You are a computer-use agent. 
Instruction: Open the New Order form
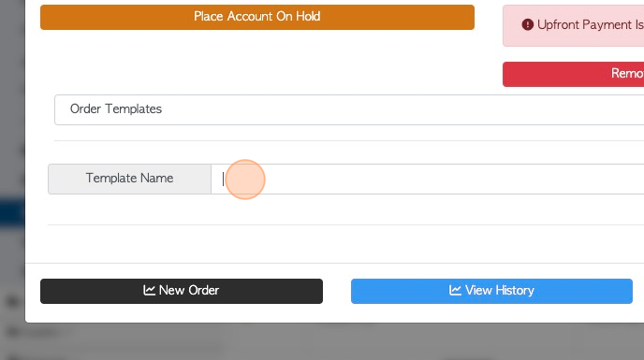tap(182, 291)
